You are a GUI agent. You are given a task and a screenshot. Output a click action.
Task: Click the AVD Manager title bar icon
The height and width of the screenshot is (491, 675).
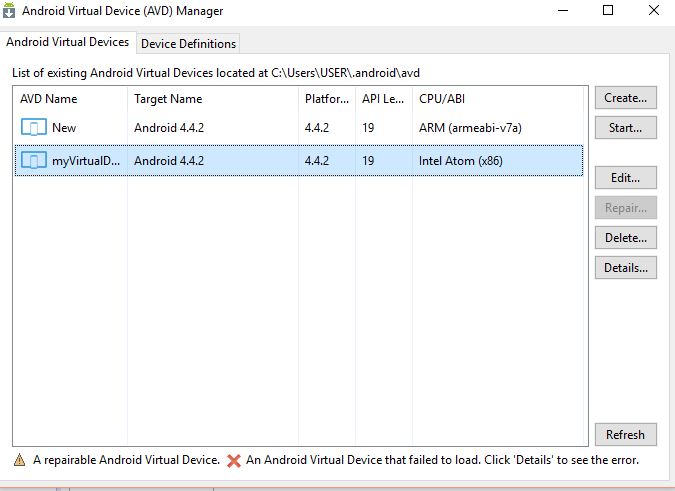[x=9, y=10]
